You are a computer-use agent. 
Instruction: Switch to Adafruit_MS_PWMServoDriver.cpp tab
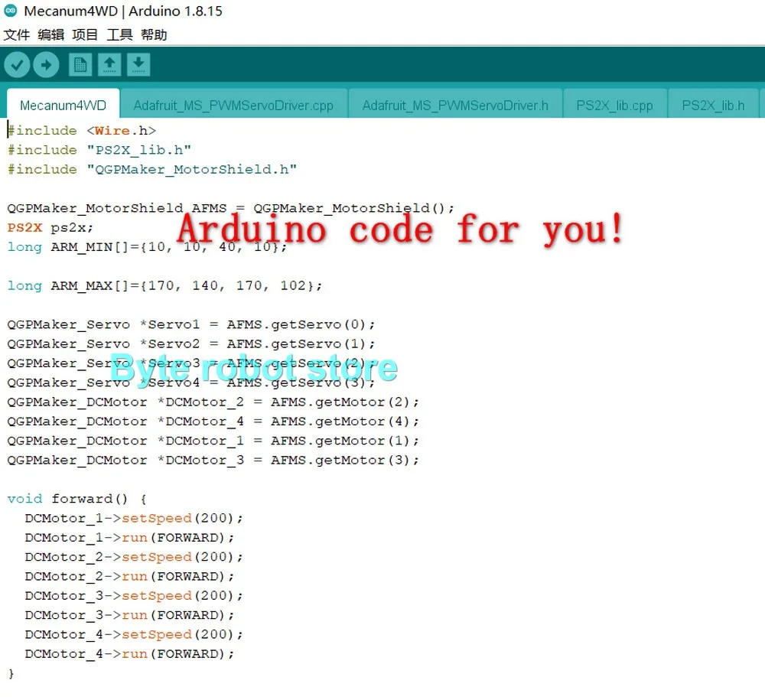click(233, 104)
